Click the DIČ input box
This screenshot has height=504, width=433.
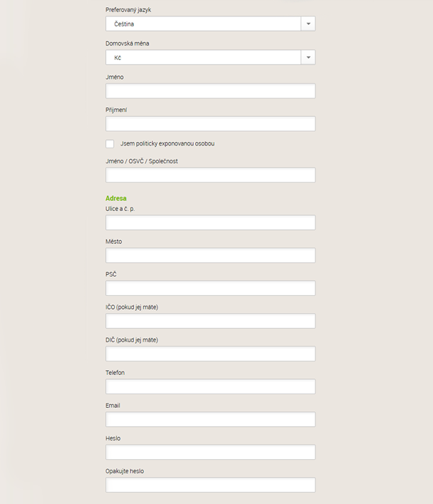[x=210, y=354]
